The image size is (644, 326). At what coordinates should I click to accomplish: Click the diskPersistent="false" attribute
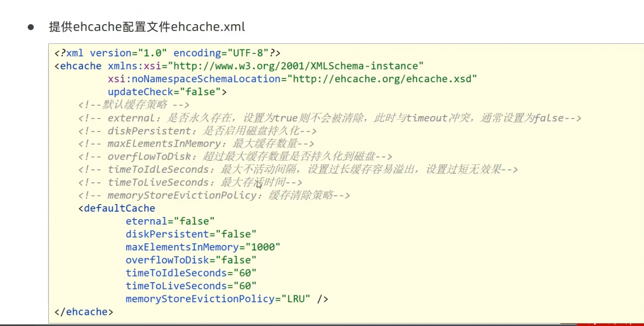(191, 234)
